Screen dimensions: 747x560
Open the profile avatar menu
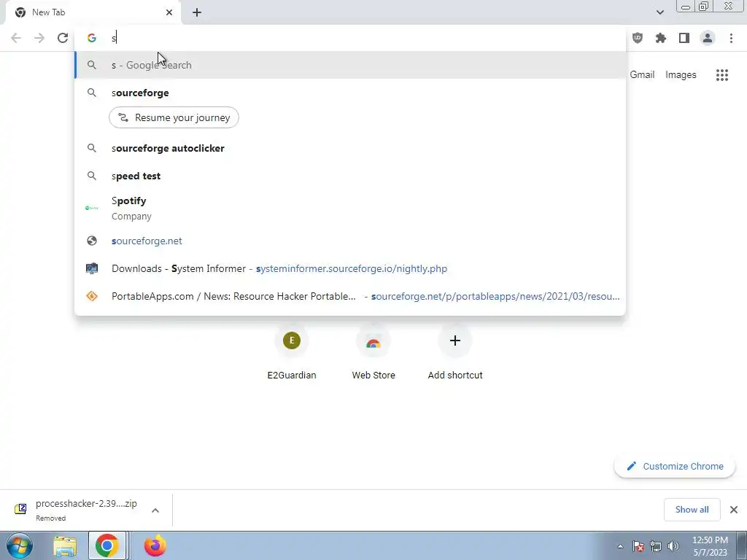point(708,38)
